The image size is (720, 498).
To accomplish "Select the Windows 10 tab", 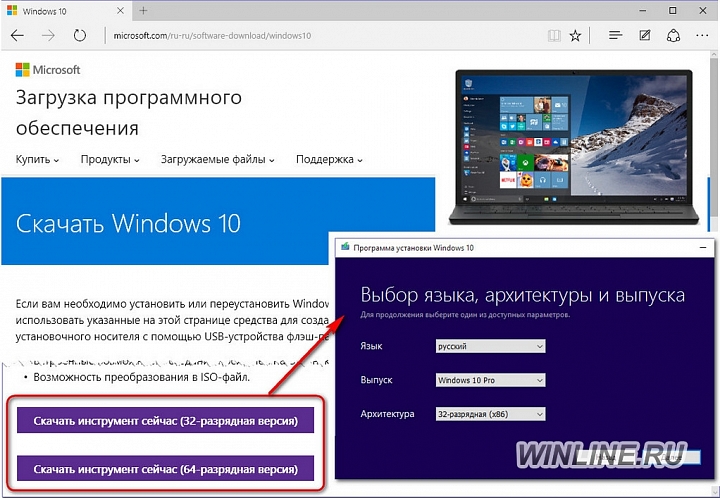I will coord(66,11).
